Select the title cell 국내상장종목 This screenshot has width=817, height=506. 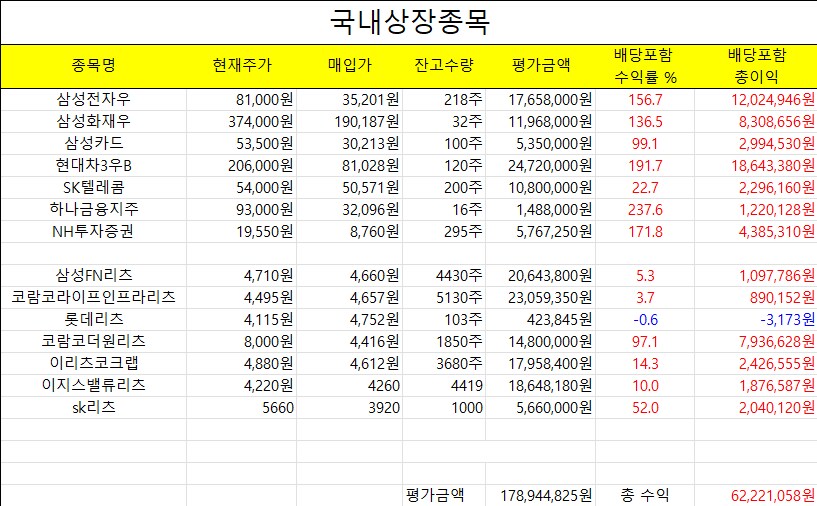[409, 22]
